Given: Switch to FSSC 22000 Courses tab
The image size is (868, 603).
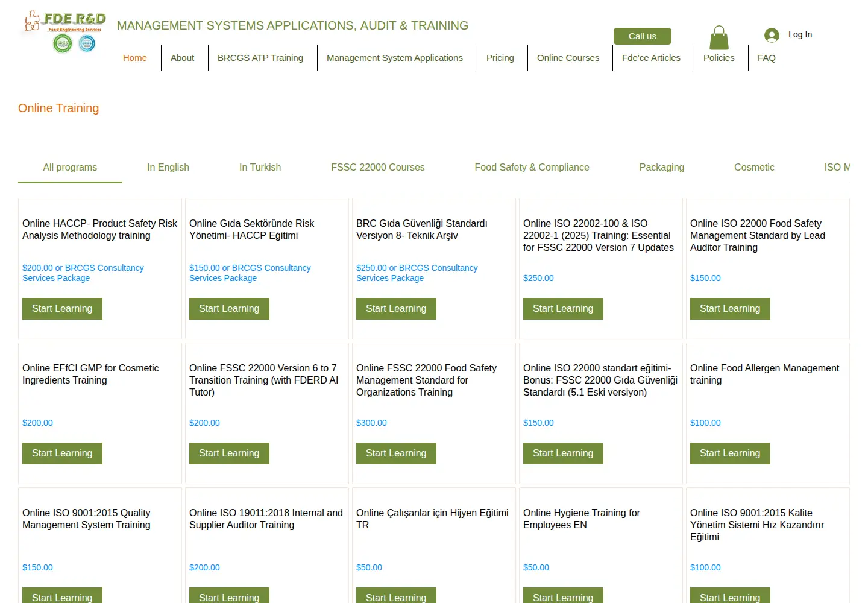Looking at the screenshot, I should pyautogui.click(x=378, y=168).
